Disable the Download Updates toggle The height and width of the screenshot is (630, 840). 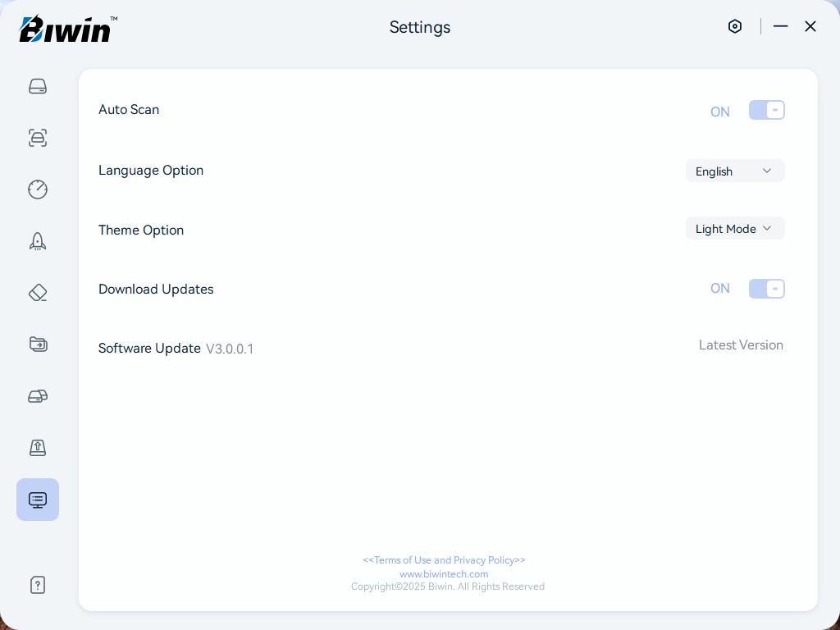coord(766,289)
